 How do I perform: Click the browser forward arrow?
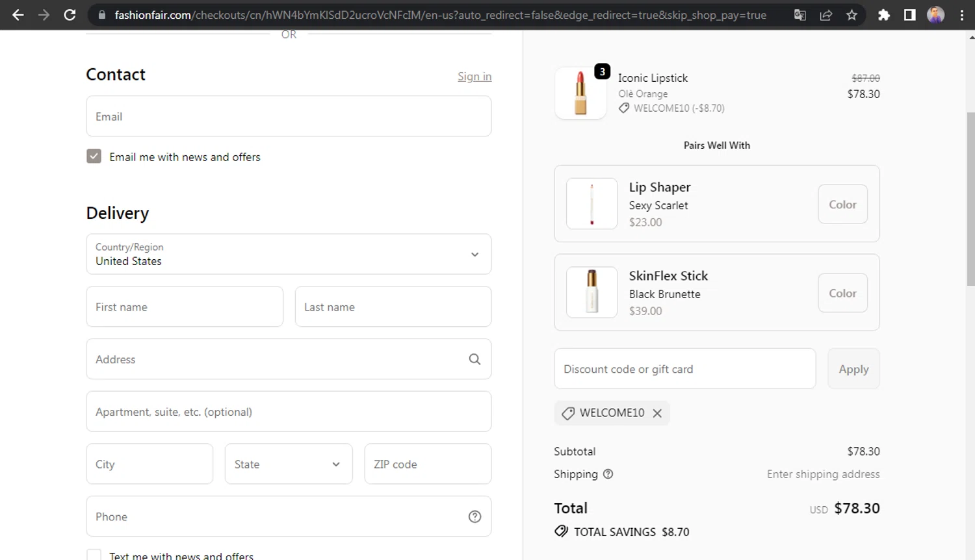click(x=44, y=15)
